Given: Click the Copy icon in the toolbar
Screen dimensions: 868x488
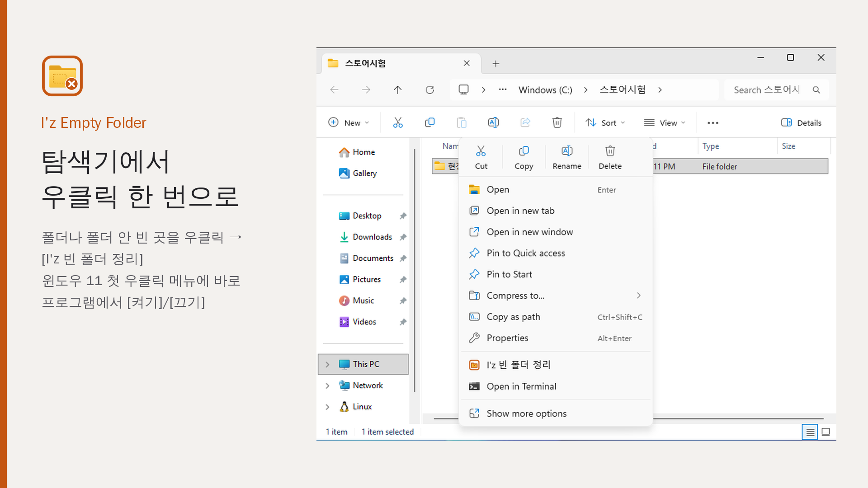Looking at the screenshot, I should click(430, 122).
